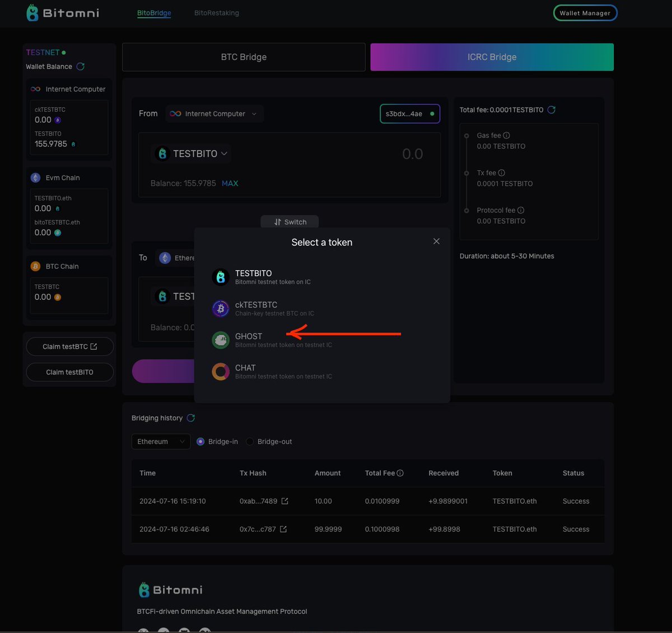The image size is (672, 633).
Task: Click the 10.00 amount cell
Action: pyautogui.click(x=323, y=501)
